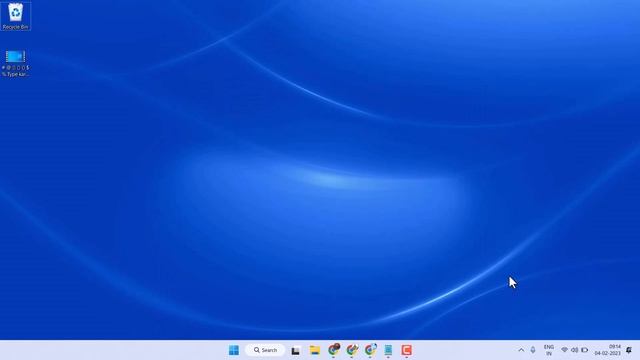Open the blue app icon left of red C

tap(388, 350)
